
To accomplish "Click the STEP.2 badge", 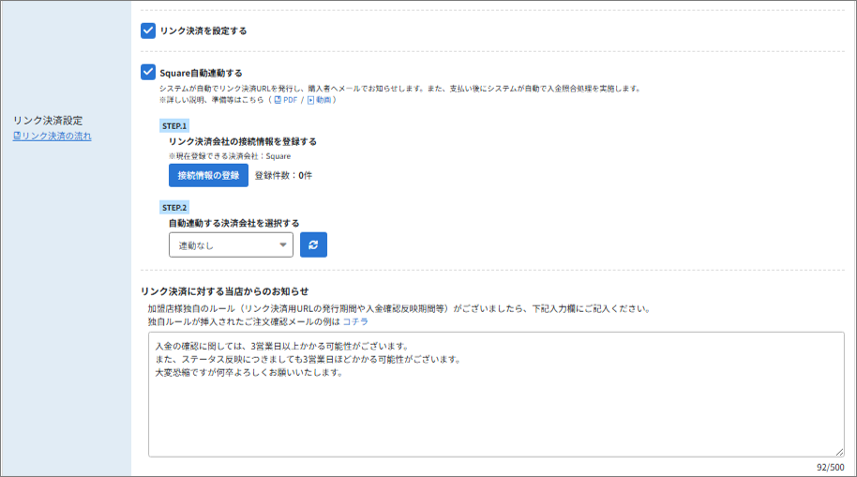I will tap(174, 207).
